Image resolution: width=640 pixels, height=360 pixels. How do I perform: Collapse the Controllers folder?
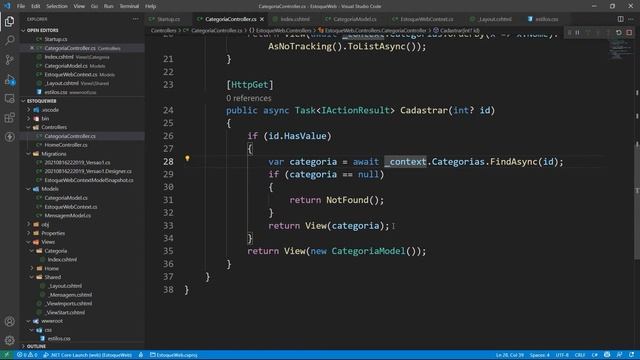[x=53, y=127]
